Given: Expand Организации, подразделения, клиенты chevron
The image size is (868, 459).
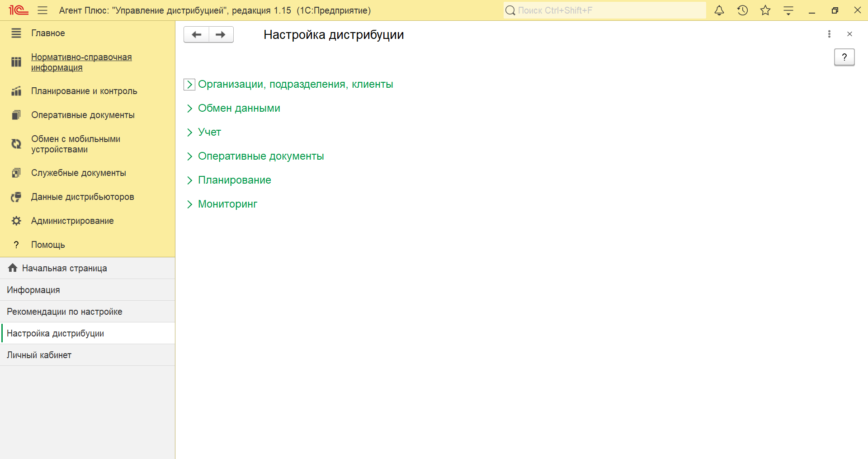Looking at the screenshot, I should (189, 85).
